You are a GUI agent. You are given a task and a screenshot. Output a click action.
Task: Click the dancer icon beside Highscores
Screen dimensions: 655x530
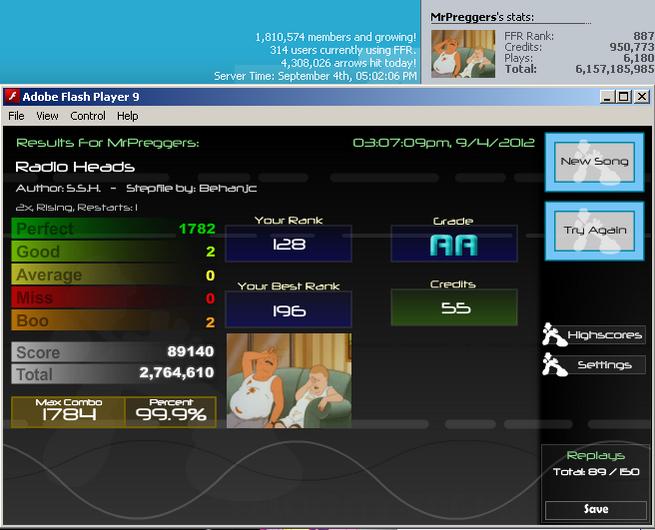[554, 335]
